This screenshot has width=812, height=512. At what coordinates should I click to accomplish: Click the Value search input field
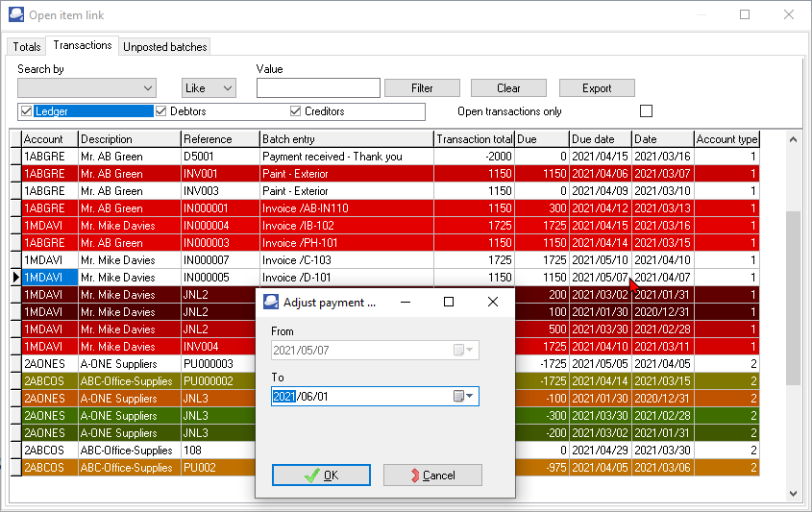click(318, 88)
